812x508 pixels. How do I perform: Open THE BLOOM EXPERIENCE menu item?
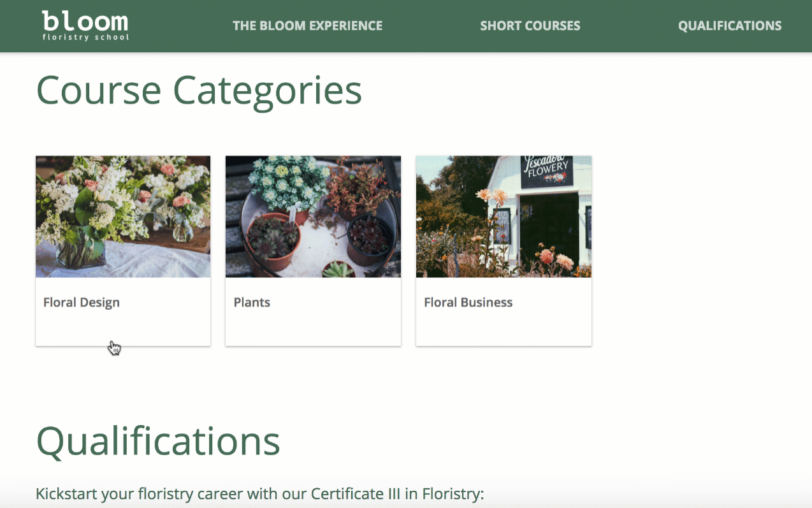click(307, 26)
